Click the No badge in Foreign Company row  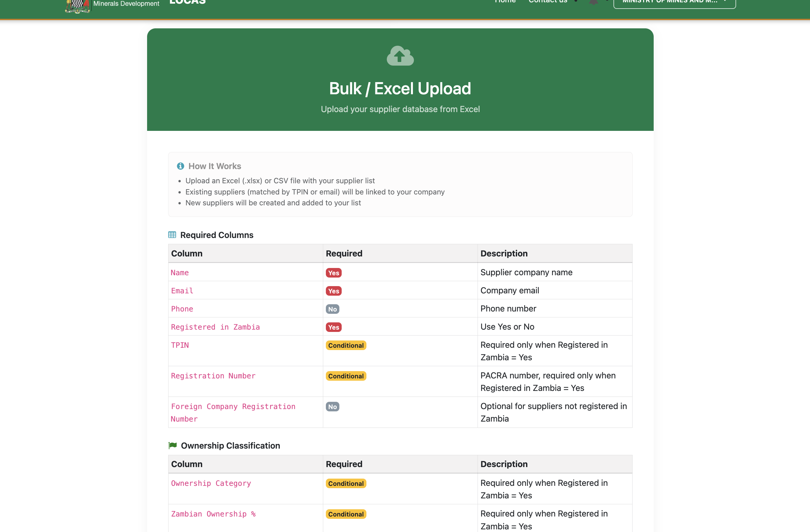click(332, 407)
